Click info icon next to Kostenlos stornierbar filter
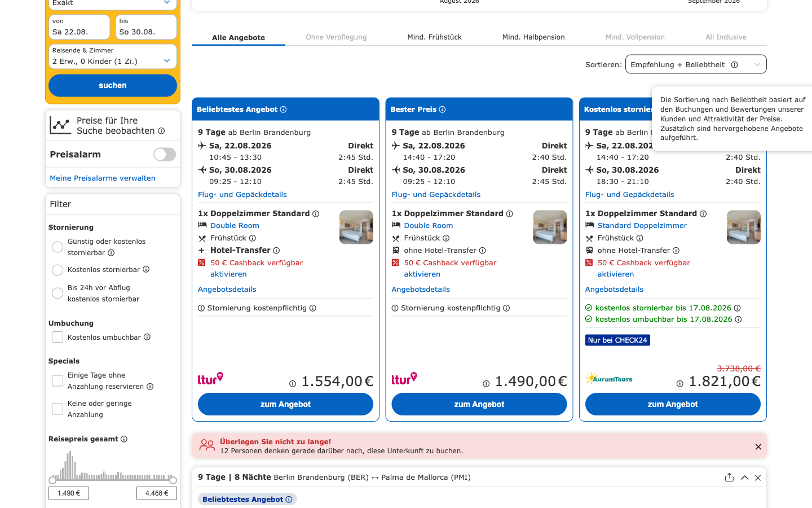The width and height of the screenshot is (812, 508). coord(146,269)
